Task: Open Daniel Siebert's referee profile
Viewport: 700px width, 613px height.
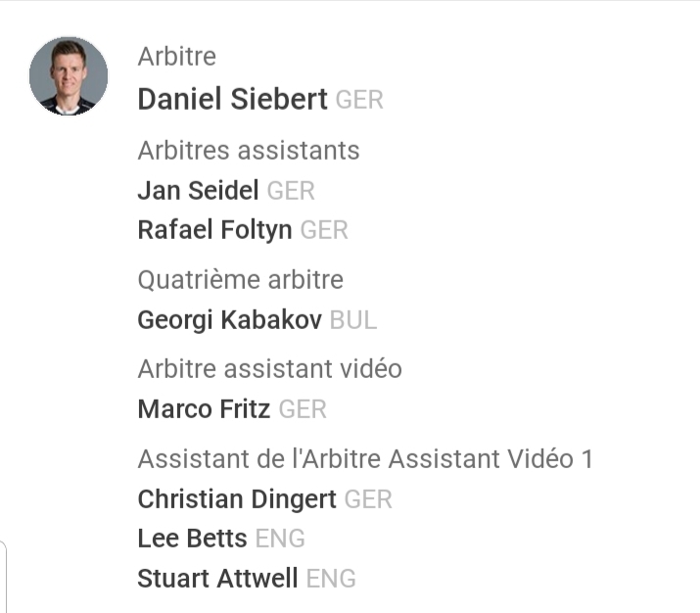Action: pos(232,100)
